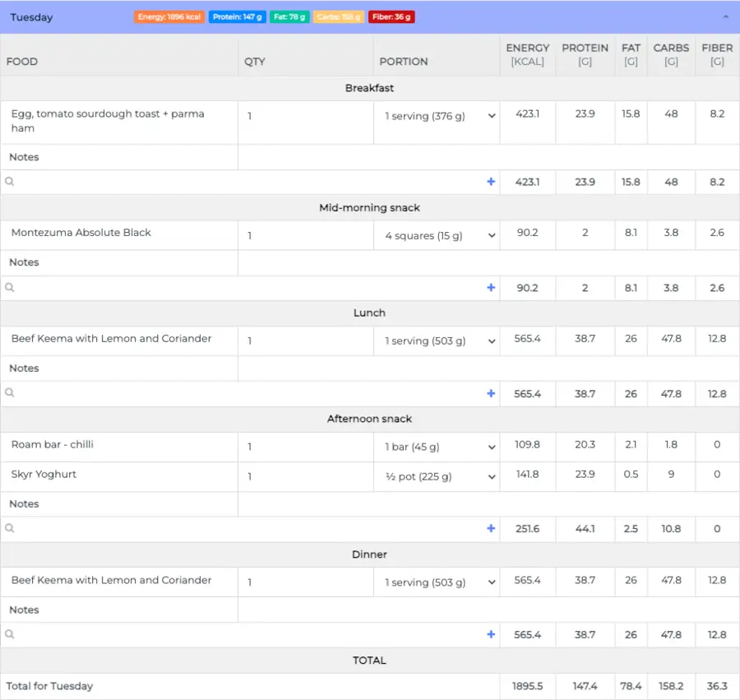
Task: Click the blue Protein 147 g badge
Action: click(238, 15)
